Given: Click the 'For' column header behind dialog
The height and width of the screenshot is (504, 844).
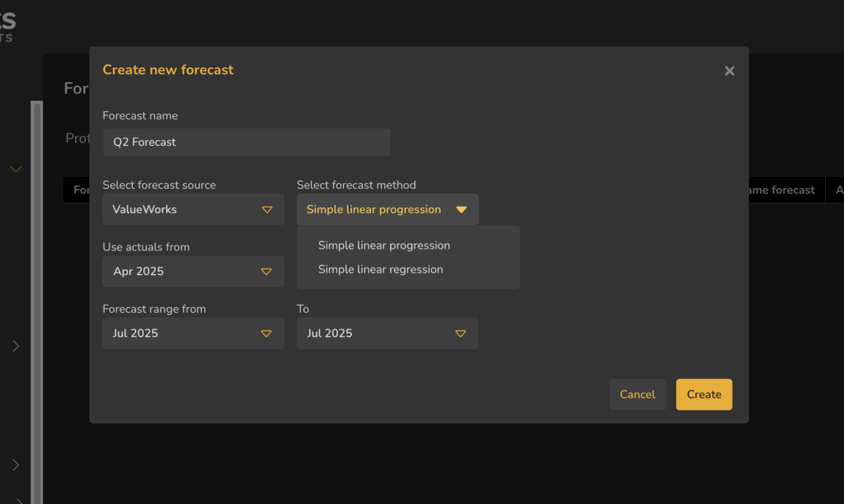Looking at the screenshot, I should (x=77, y=190).
